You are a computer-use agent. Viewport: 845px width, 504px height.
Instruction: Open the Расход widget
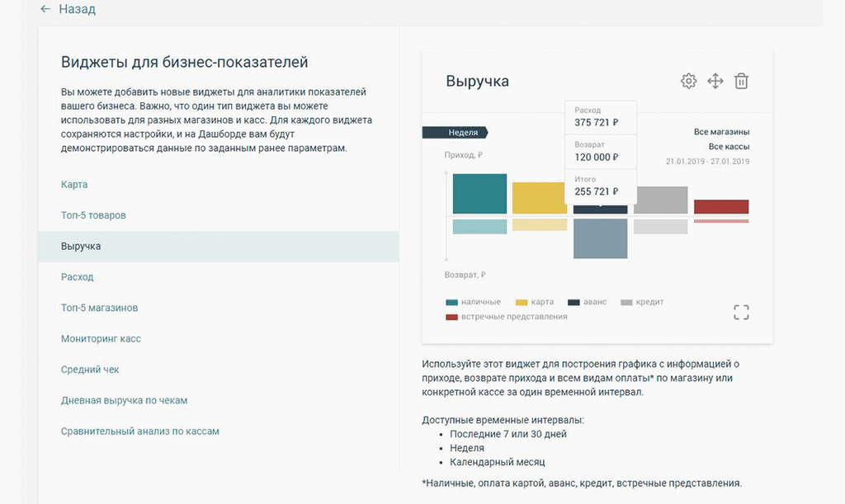[77, 277]
